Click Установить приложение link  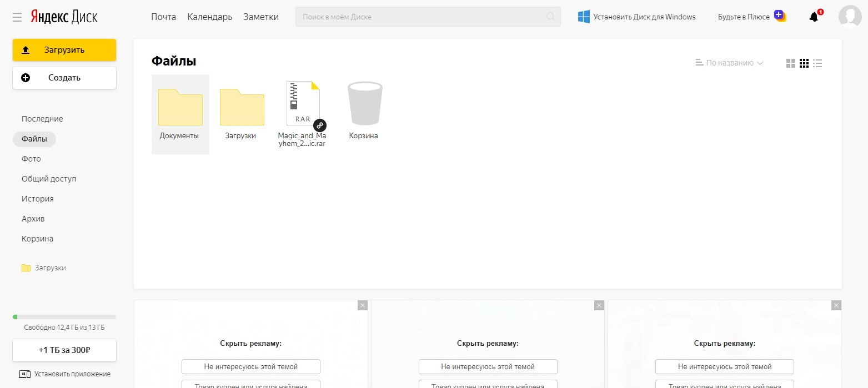[x=64, y=374]
